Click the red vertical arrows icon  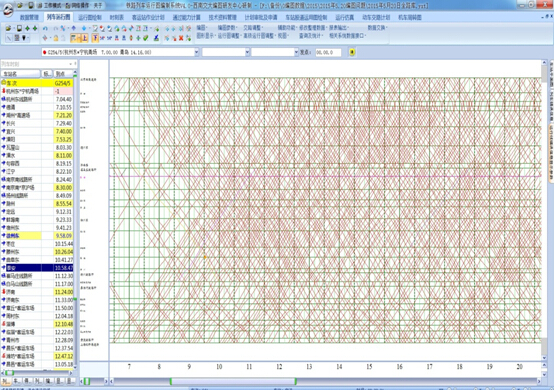pos(131,38)
